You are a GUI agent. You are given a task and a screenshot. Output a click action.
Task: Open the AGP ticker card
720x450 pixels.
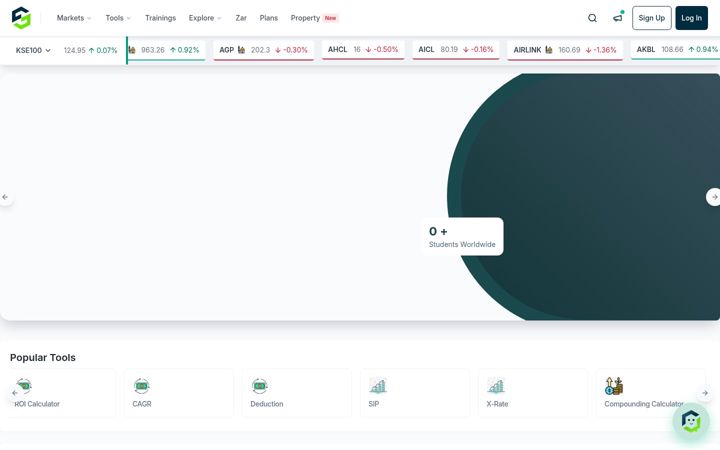coord(264,50)
